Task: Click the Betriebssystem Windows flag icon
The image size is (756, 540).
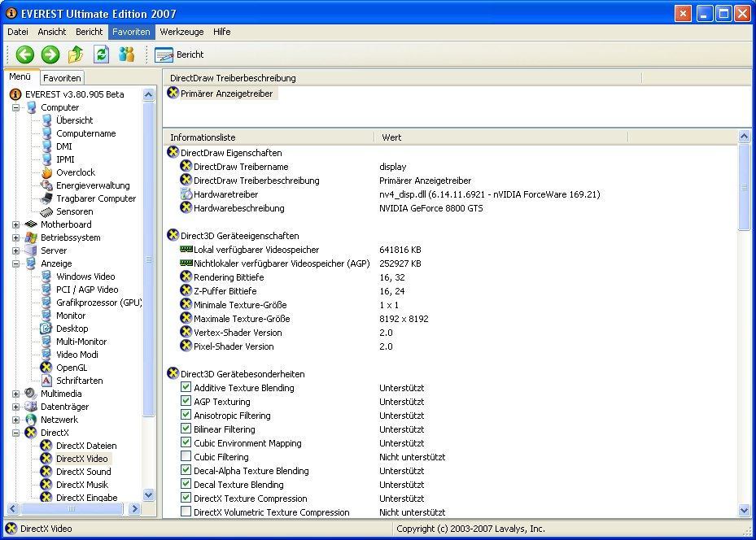Action: pyautogui.click(x=32, y=237)
